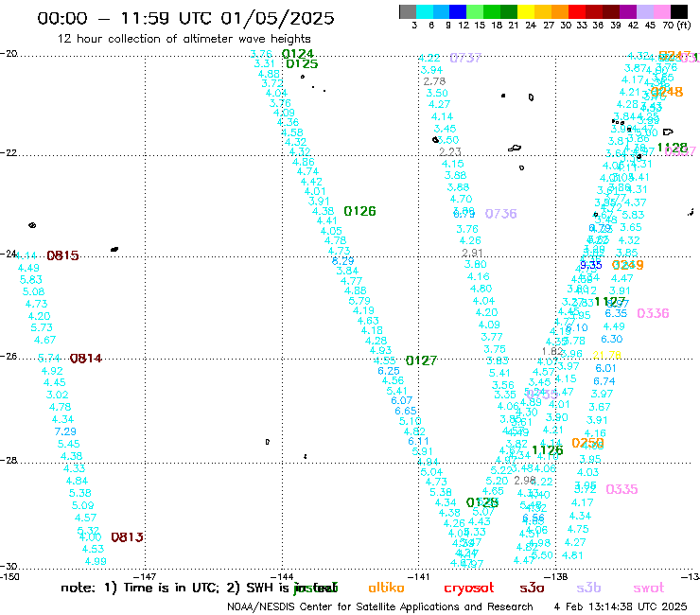Click the wave height 5.74 beside 0814
The image size is (700, 615).
coord(49,359)
